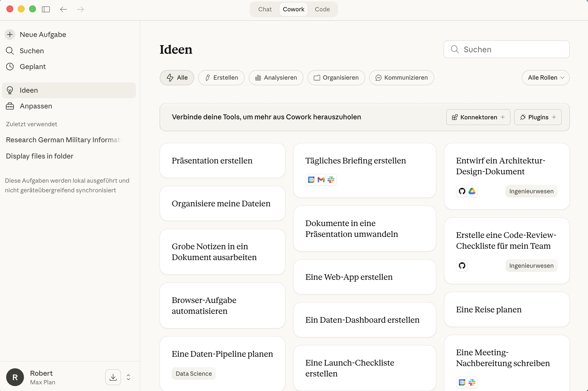Image resolution: width=588 pixels, height=391 pixels.
Task: Click the GitHub icon on Code-Review card
Action: pyautogui.click(x=462, y=266)
